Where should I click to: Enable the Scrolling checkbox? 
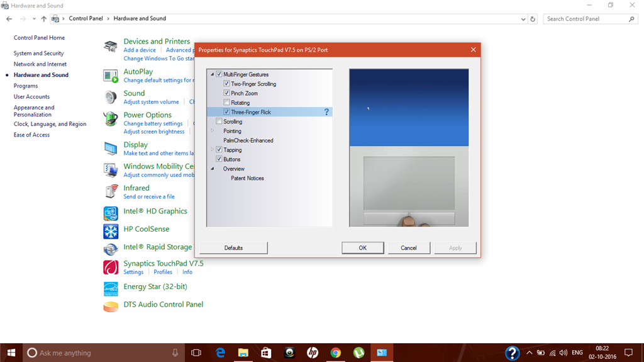219,122
